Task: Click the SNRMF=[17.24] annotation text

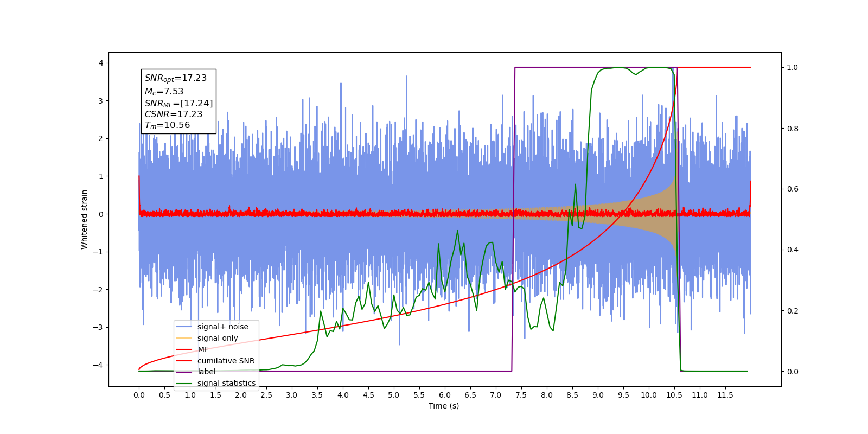Action: pos(178,103)
